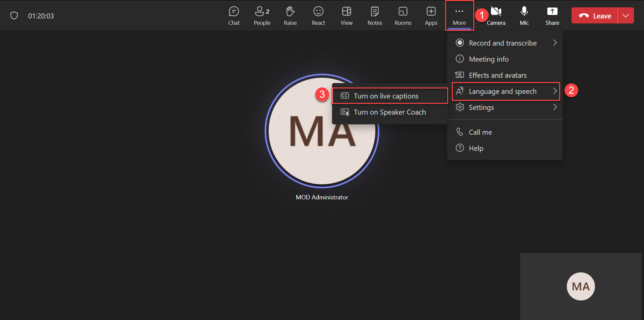The height and width of the screenshot is (320, 644).
Task: Open breakout Rooms
Action: [x=403, y=16]
